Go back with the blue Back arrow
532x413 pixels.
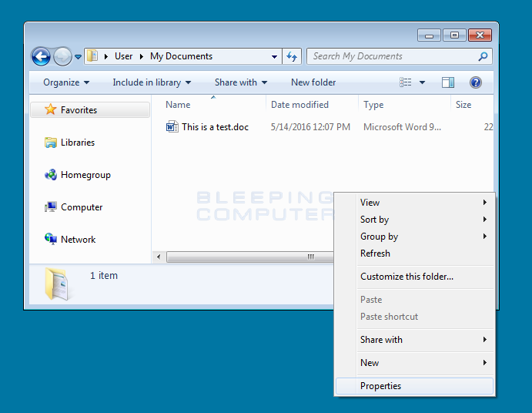coord(41,56)
